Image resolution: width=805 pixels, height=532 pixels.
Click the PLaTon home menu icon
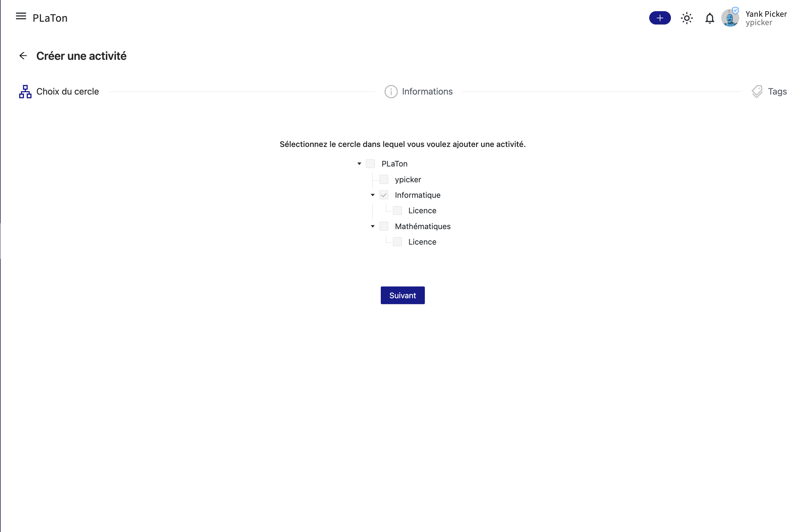point(20,18)
